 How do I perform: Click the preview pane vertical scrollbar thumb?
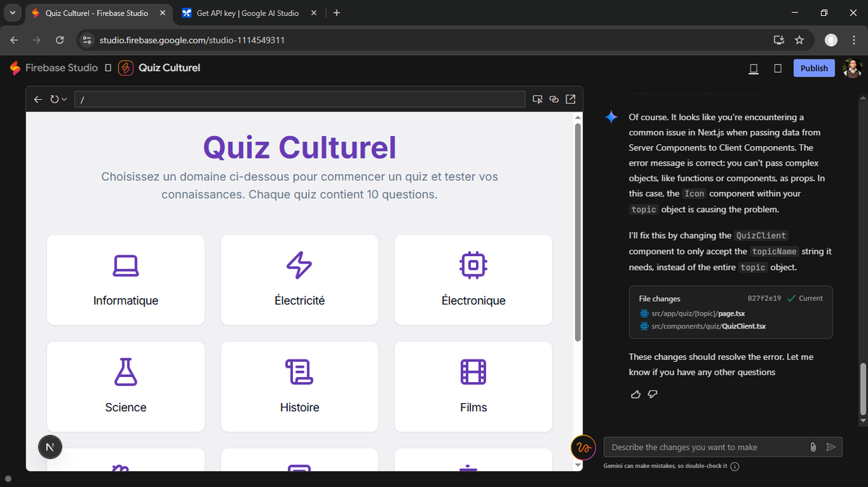[x=577, y=232]
